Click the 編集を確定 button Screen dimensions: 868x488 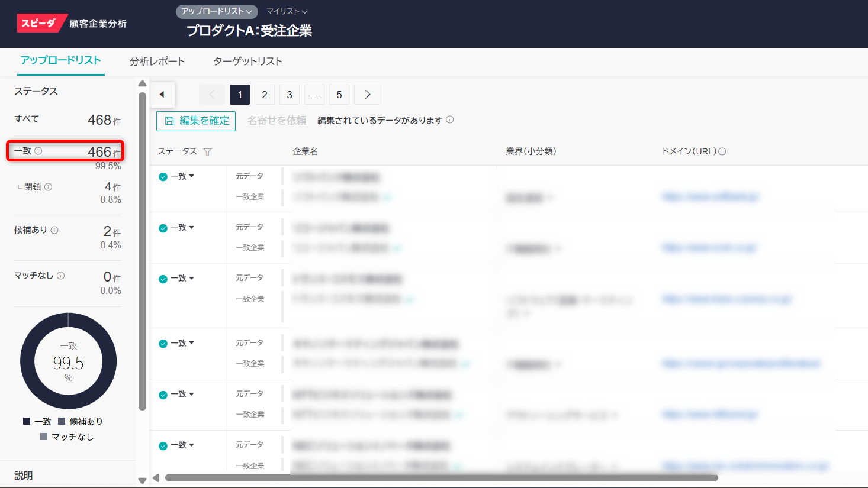click(x=196, y=121)
